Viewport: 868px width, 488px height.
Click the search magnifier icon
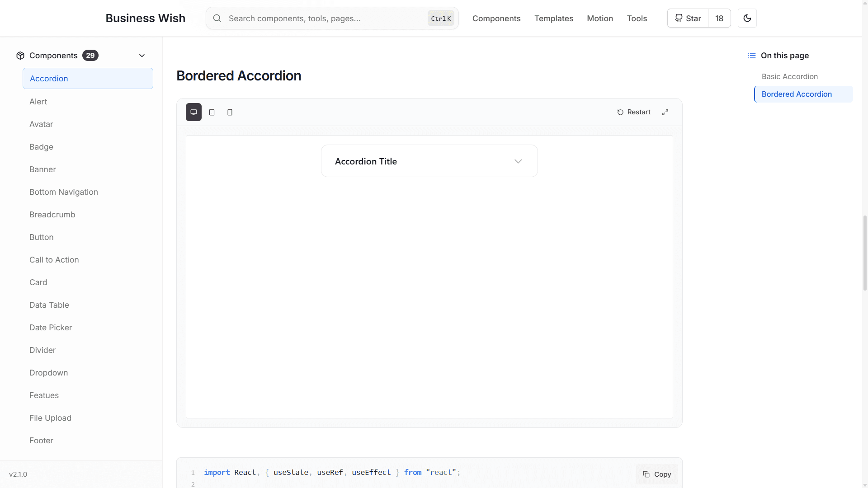217,18
